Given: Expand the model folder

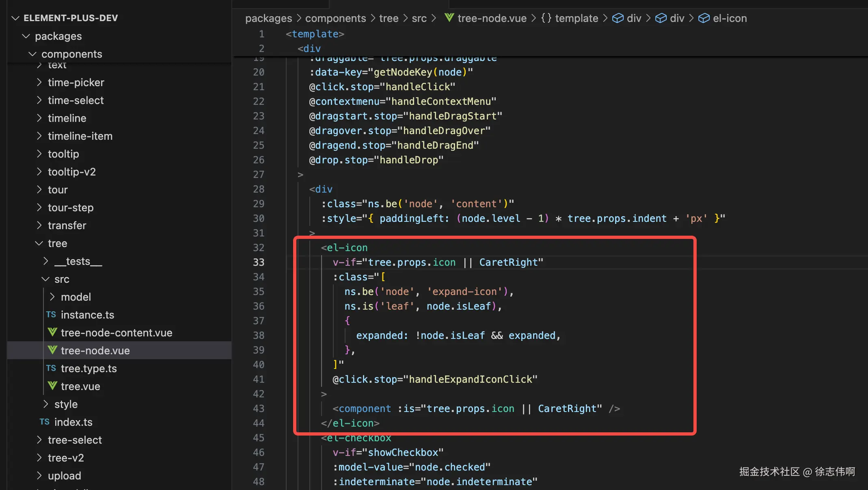Looking at the screenshot, I should [x=52, y=297].
